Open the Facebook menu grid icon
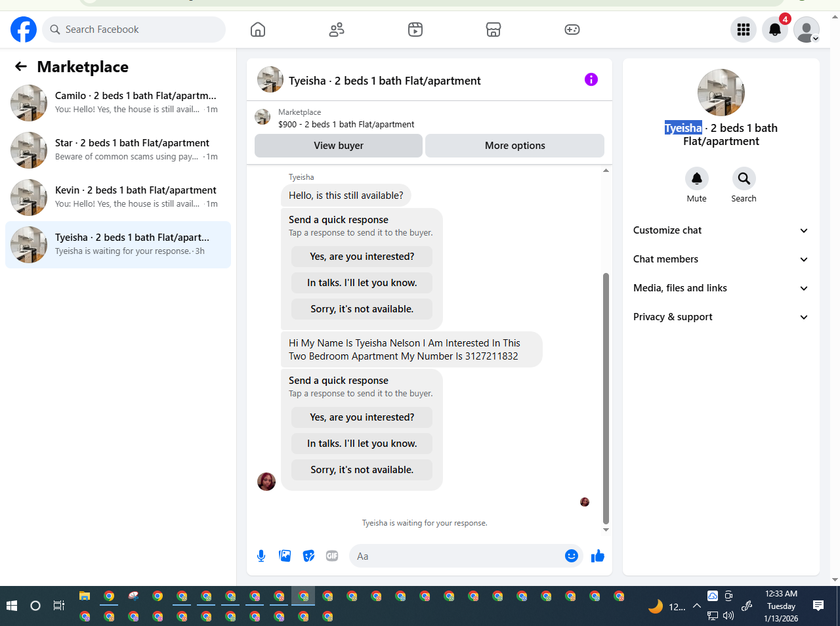Image resolution: width=840 pixels, height=626 pixels. (x=744, y=30)
